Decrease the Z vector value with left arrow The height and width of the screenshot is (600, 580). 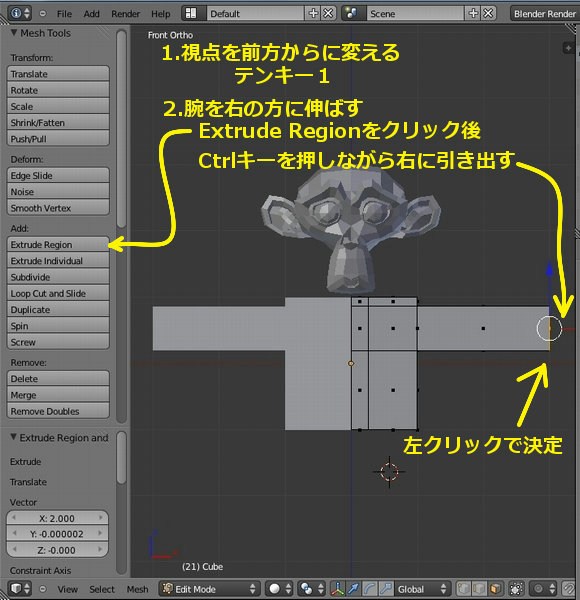(x=14, y=549)
